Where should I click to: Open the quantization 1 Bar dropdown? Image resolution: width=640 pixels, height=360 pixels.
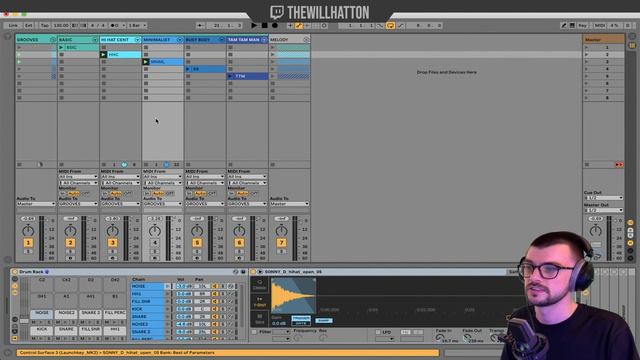(x=137, y=25)
